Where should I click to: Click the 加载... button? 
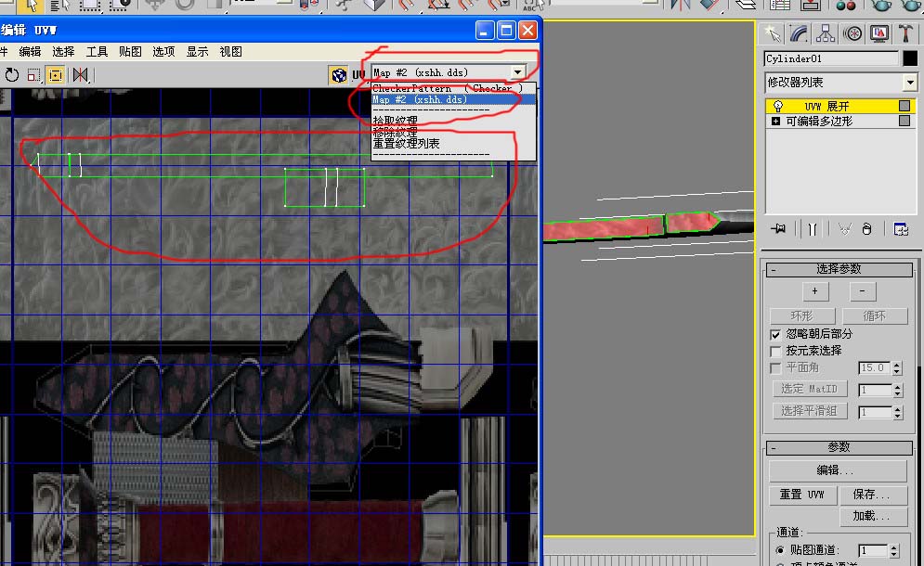tap(873, 516)
